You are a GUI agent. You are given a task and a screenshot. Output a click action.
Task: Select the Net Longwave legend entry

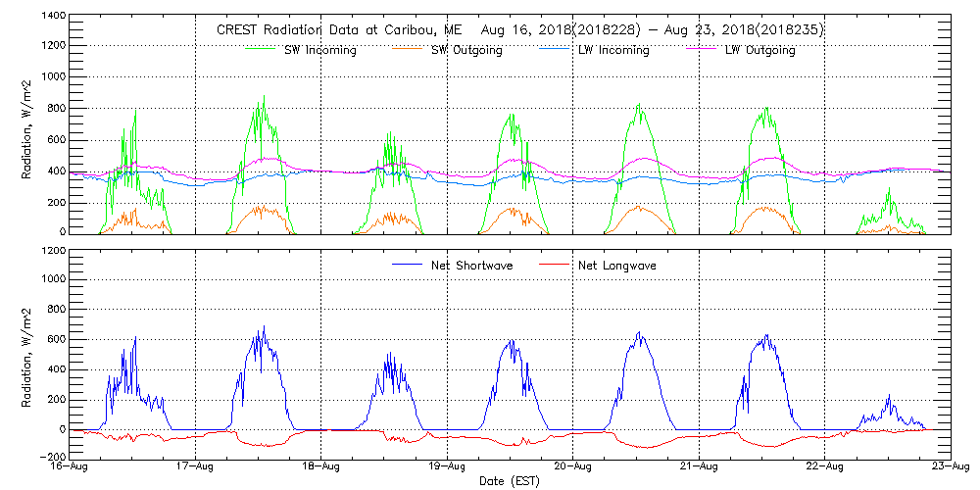[616, 266]
